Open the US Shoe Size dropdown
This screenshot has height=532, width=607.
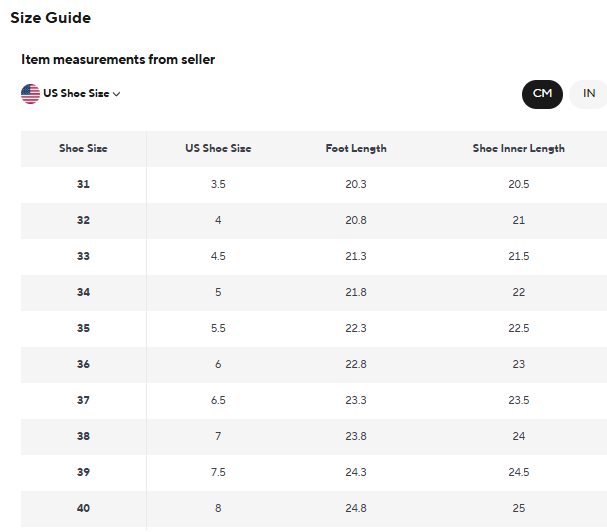[76, 94]
